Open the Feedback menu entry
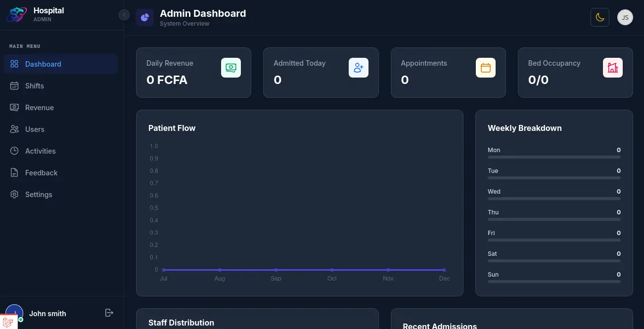644x329 pixels. tap(41, 173)
